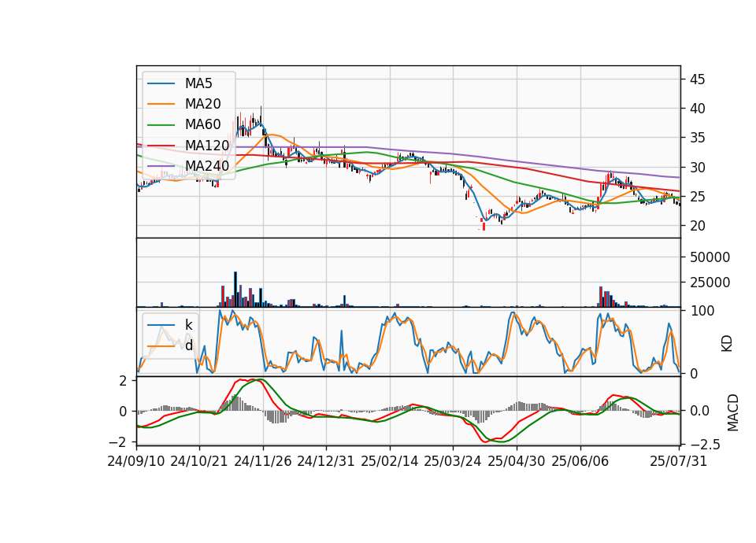Click the MACD right axis value −2.5
The image size is (756, 543).
pyautogui.click(x=705, y=444)
